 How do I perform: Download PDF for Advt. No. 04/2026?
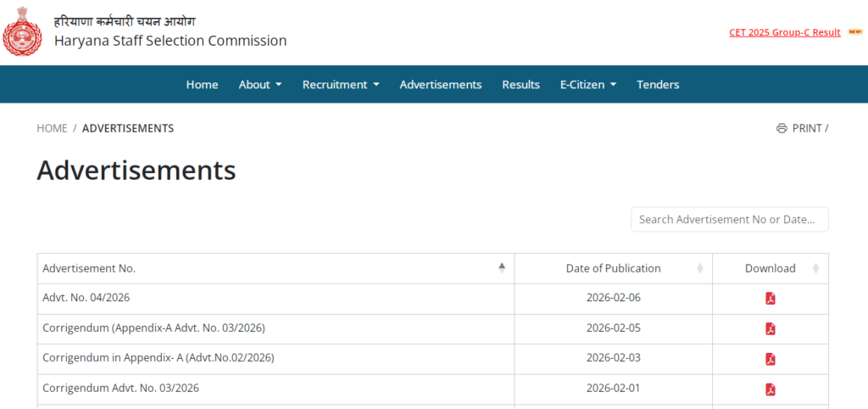(x=771, y=299)
